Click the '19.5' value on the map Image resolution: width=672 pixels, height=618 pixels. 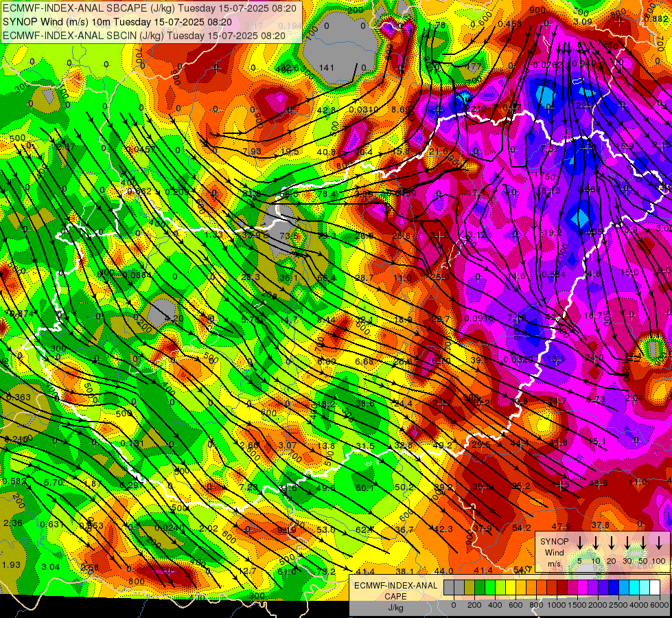click(x=290, y=151)
